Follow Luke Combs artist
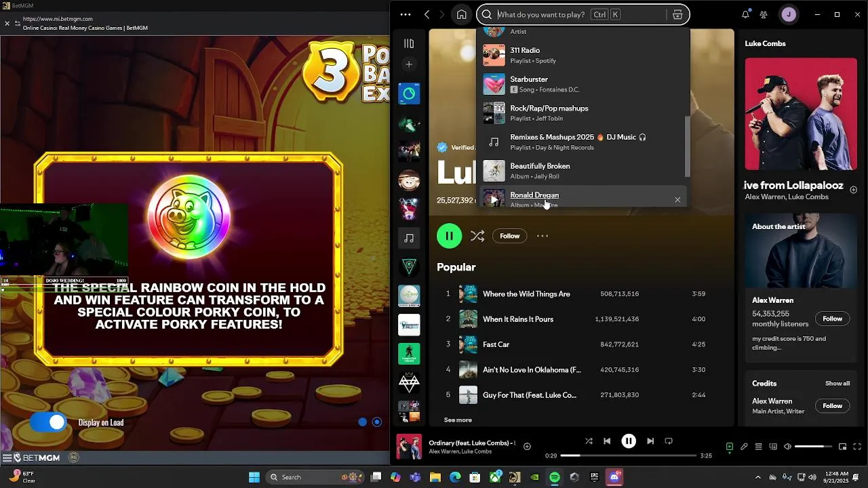 click(509, 236)
